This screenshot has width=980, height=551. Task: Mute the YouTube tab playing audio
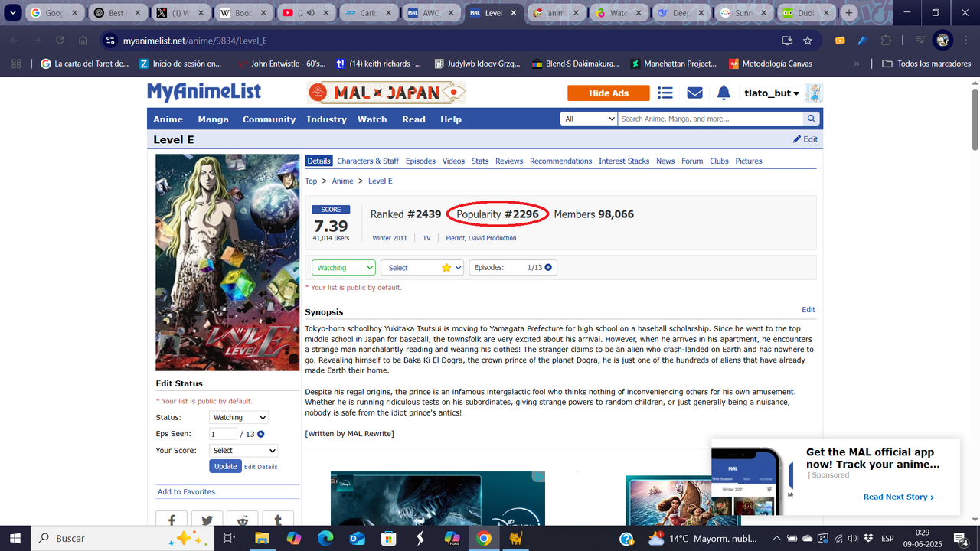309,12
